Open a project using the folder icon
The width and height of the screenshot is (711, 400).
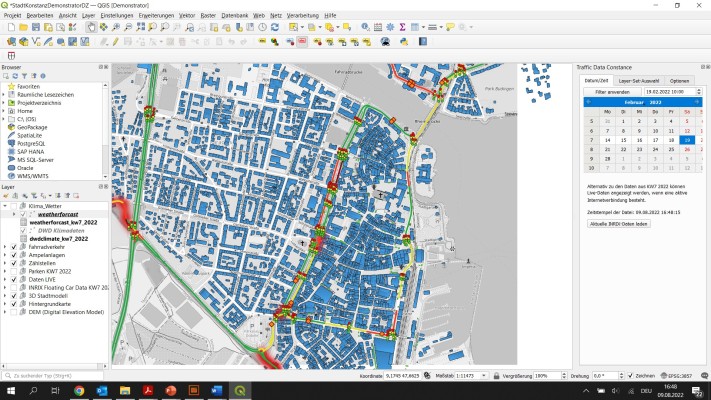click(x=23, y=28)
